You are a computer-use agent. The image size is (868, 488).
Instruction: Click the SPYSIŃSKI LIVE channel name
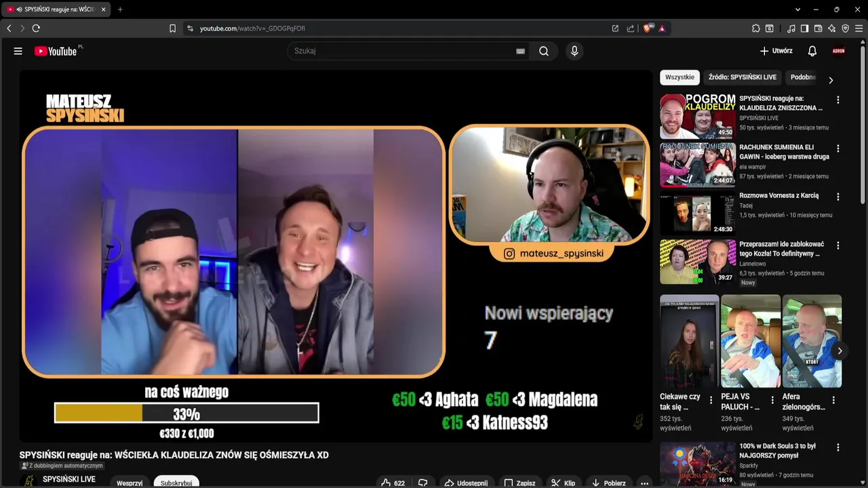69,479
